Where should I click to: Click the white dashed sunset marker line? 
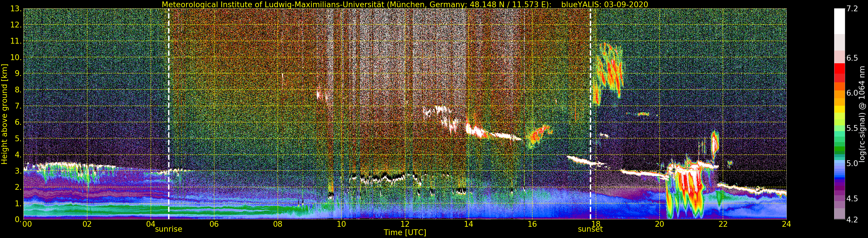point(590,114)
